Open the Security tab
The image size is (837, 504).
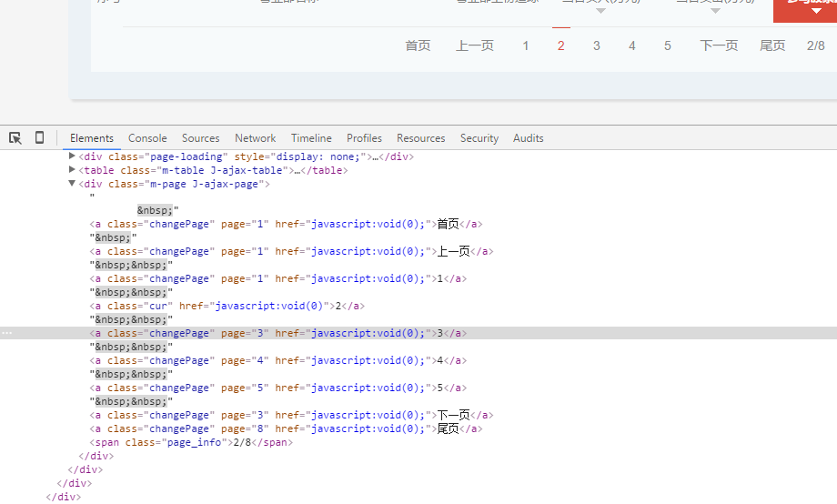(479, 138)
